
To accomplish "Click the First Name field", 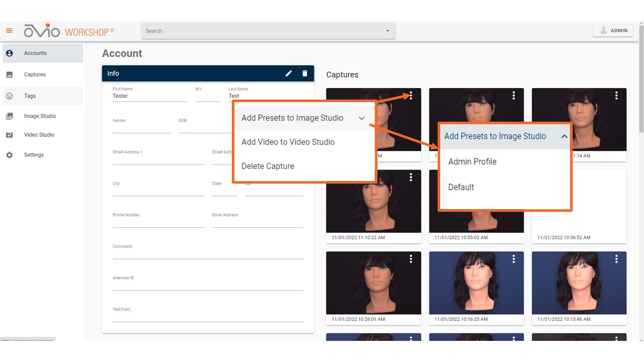I will click(150, 94).
